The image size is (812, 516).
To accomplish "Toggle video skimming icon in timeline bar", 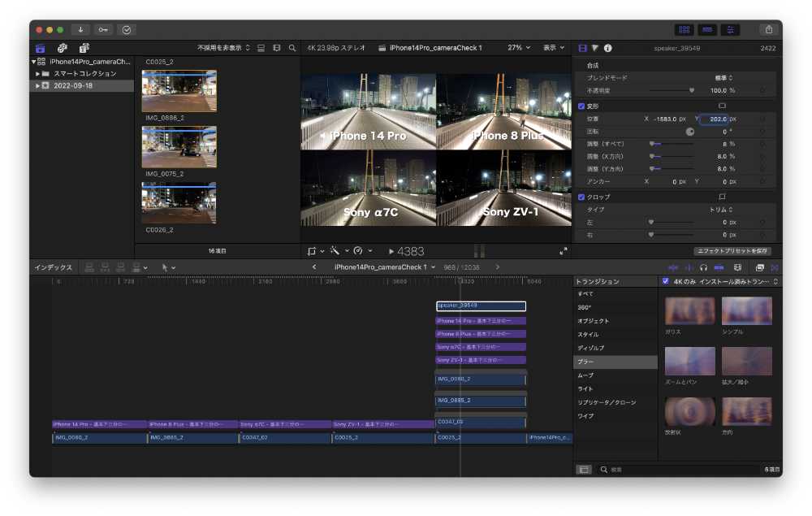I will pyautogui.click(x=673, y=267).
